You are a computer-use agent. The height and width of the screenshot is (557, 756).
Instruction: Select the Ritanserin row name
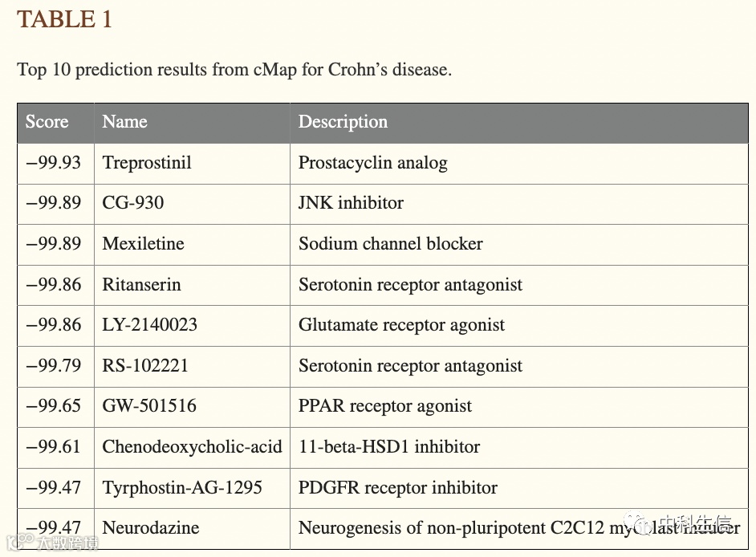coord(142,285)
